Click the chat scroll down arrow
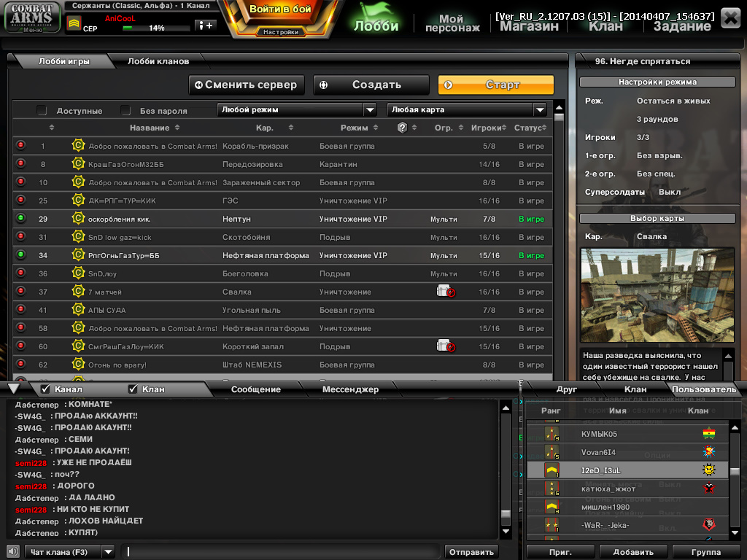747x560 pixels. [x=506, y=532]
